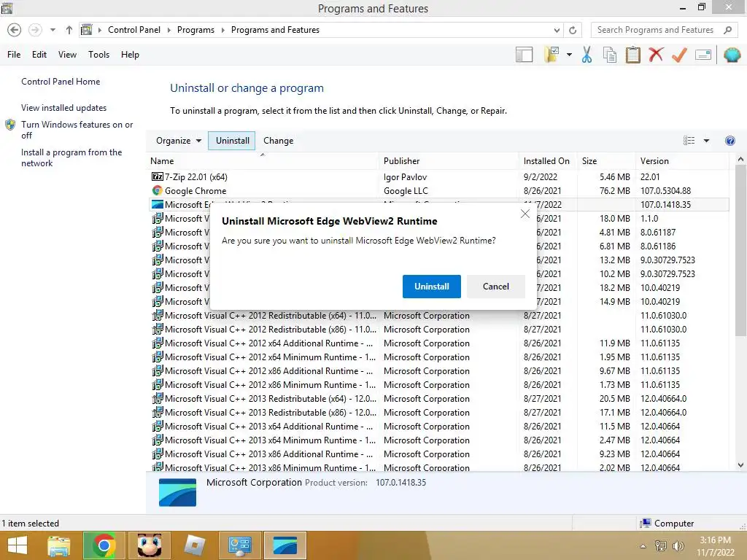Sort by Installed On column header
Viewport: 747px width, 560px height.
point(548,161)
